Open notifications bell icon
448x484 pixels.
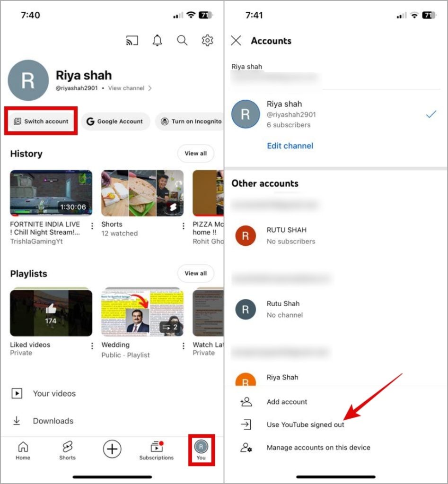click(157, 41)
